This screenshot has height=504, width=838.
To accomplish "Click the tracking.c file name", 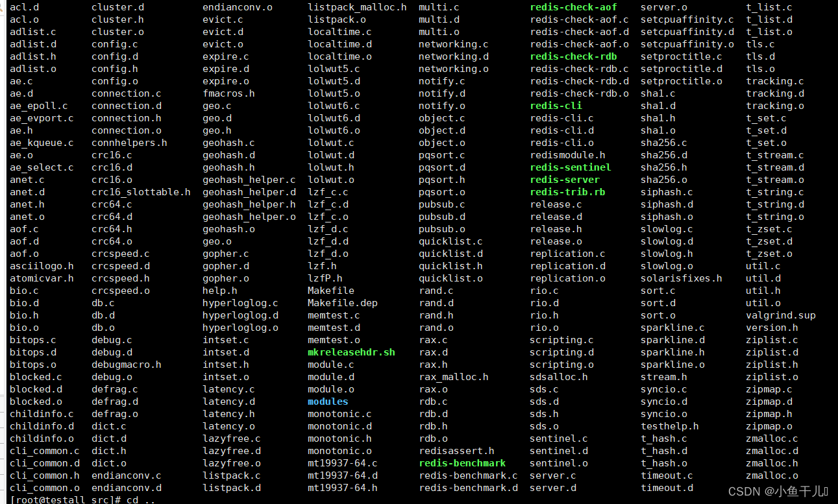I will pos(775,81).
